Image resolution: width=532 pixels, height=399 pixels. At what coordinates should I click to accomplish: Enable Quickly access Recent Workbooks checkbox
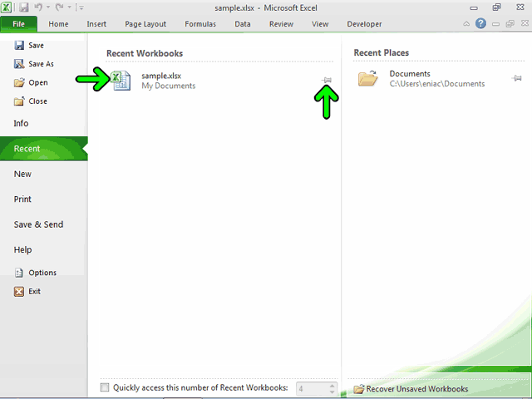pos(105,387)
